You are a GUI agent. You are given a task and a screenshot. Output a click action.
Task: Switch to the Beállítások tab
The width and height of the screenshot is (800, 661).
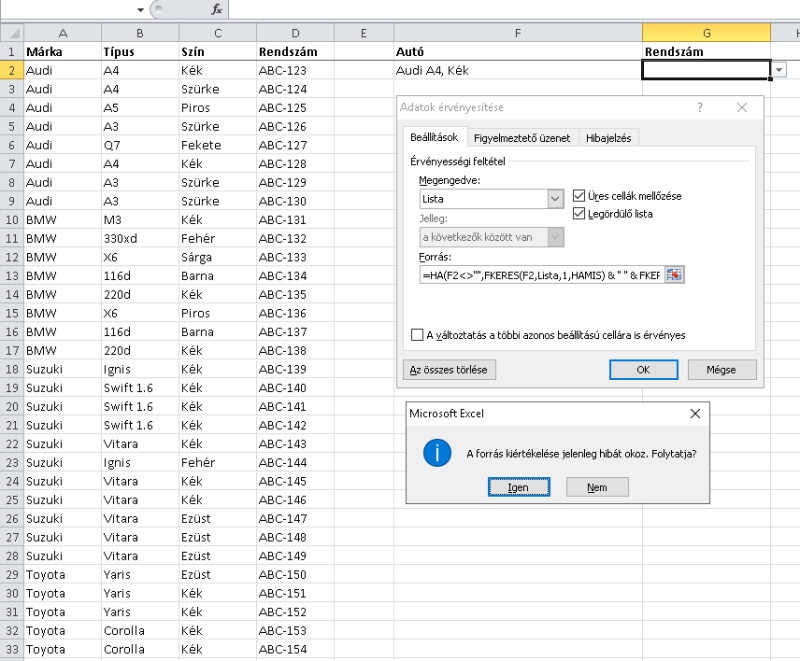[x=434, y=137]
